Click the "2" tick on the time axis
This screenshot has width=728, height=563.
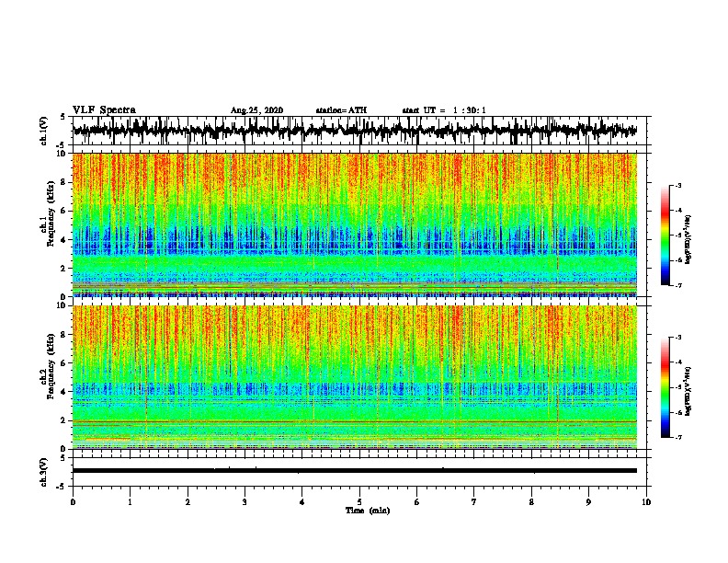(188, 501)
